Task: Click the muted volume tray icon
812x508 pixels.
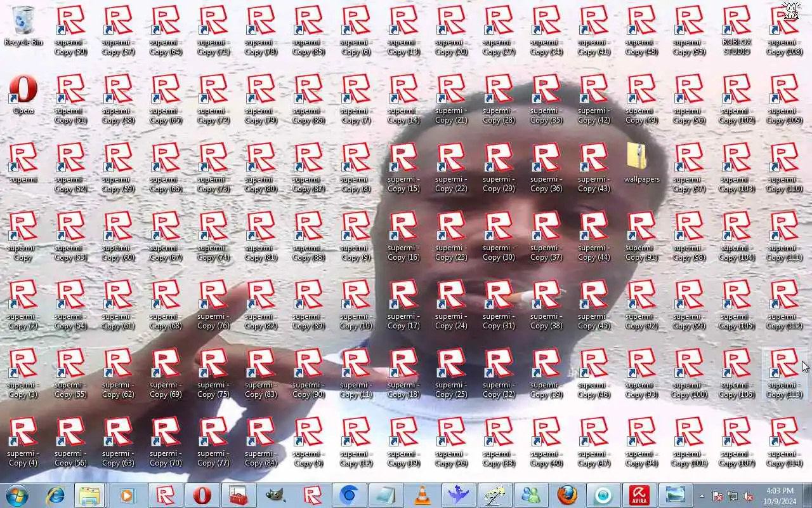Action: (x=748, y=496)
